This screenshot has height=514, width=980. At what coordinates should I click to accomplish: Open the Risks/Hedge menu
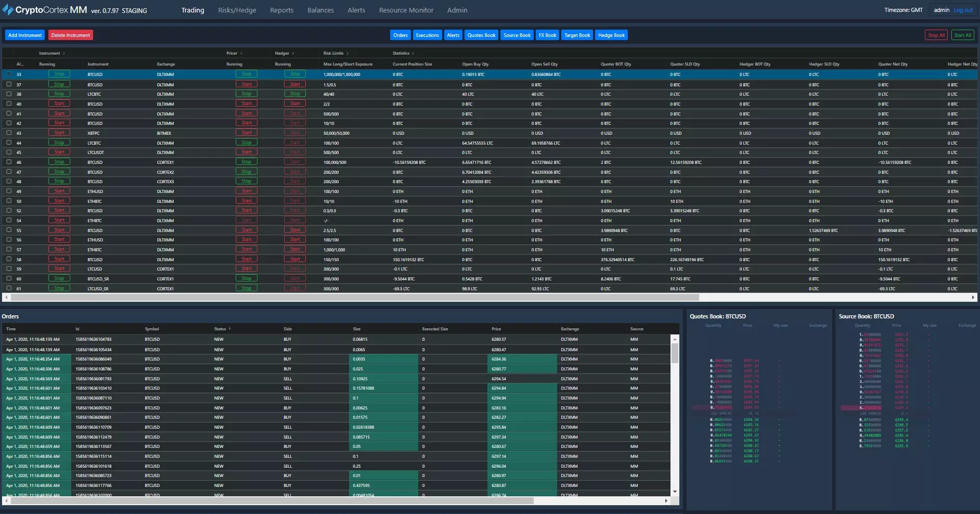click(237, 10)
